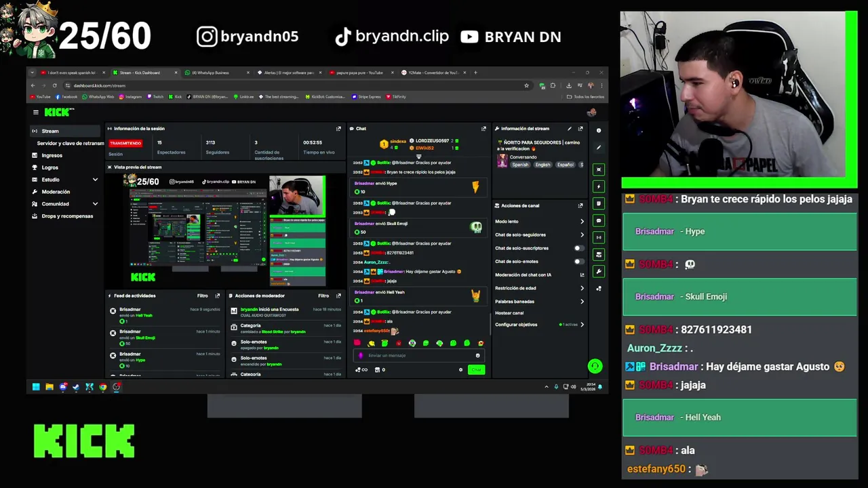This screenshot has width=868, height=488.
Task: Toggle Chat de solo-emotes switch
Action: pos(578,262)
